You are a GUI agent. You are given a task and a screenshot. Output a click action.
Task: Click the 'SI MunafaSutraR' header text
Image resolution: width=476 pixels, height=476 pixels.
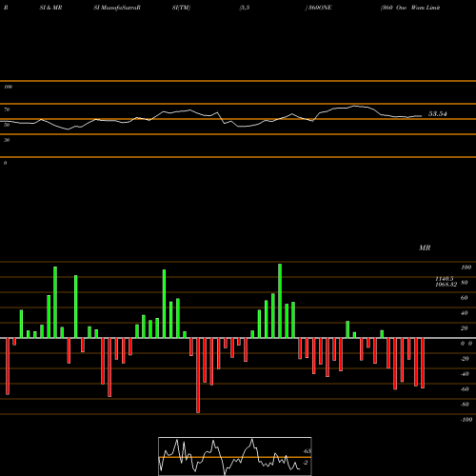tap(117, 8)
